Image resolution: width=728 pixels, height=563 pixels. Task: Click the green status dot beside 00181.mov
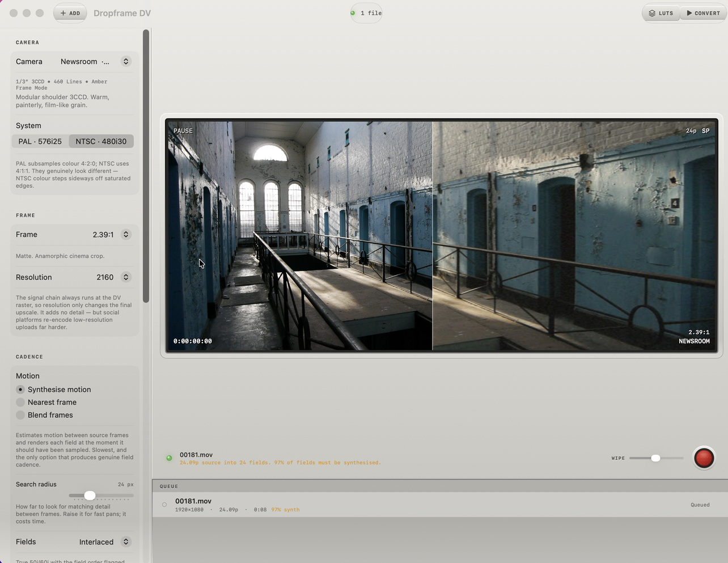[169, 458]
